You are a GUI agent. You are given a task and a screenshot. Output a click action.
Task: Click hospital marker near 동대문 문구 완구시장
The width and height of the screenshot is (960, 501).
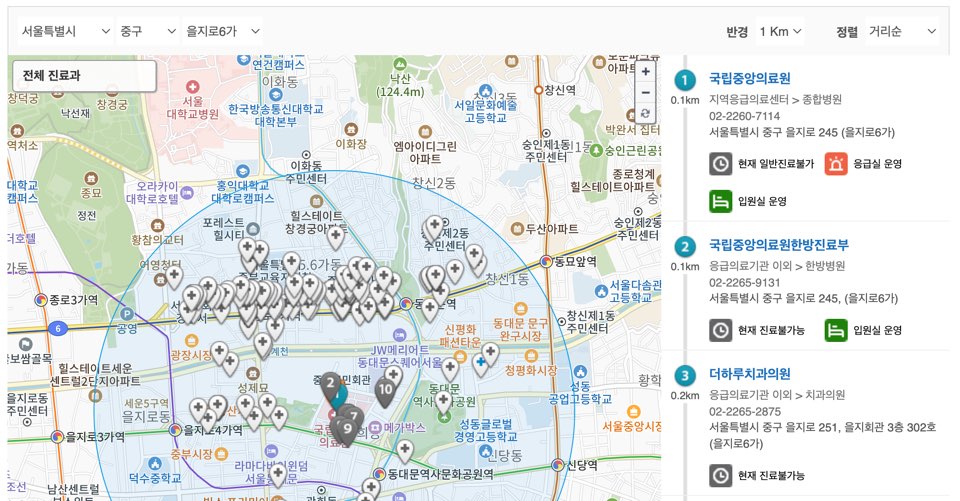point(490,353)
